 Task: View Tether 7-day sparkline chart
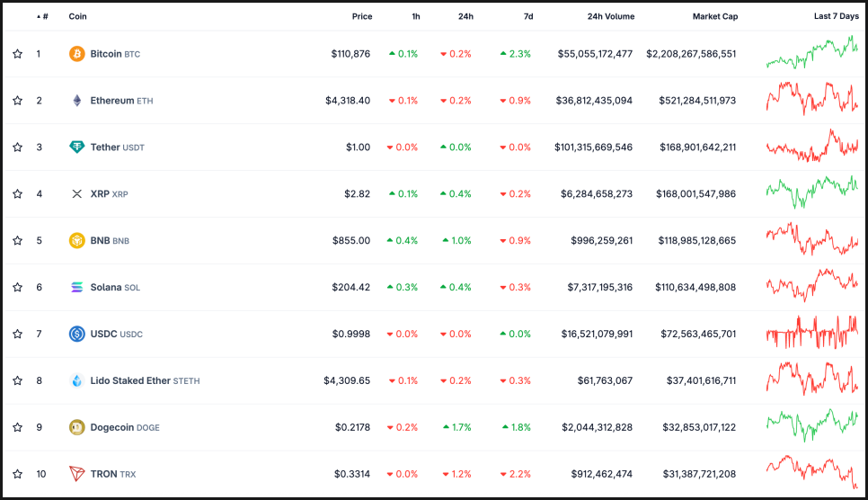click(812, 145)
